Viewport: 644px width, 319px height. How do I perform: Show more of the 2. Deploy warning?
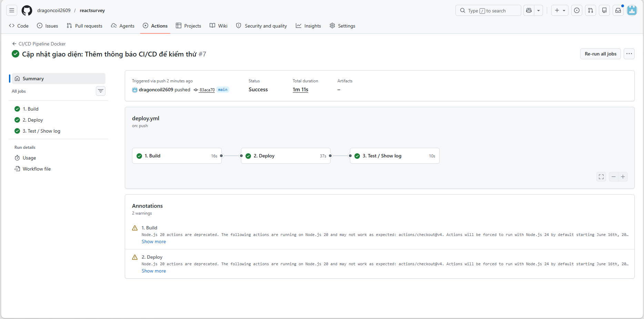click(x=154, y=271)
